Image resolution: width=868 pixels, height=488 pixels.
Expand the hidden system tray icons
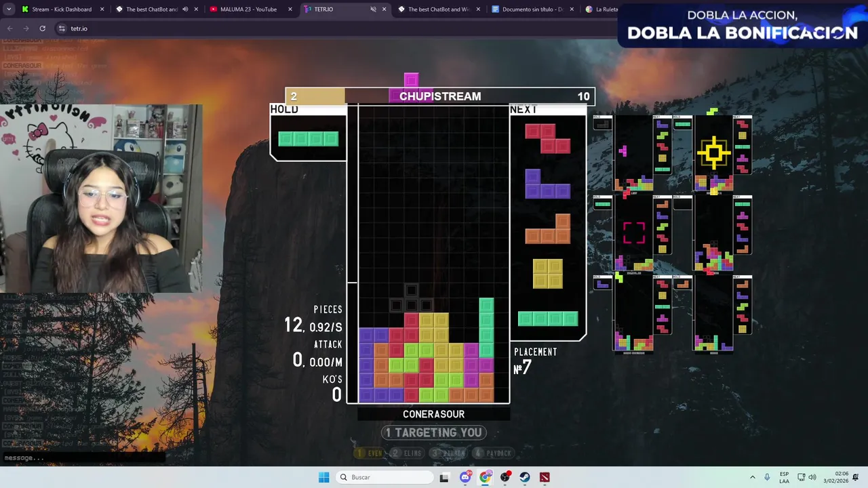[752, 477]
